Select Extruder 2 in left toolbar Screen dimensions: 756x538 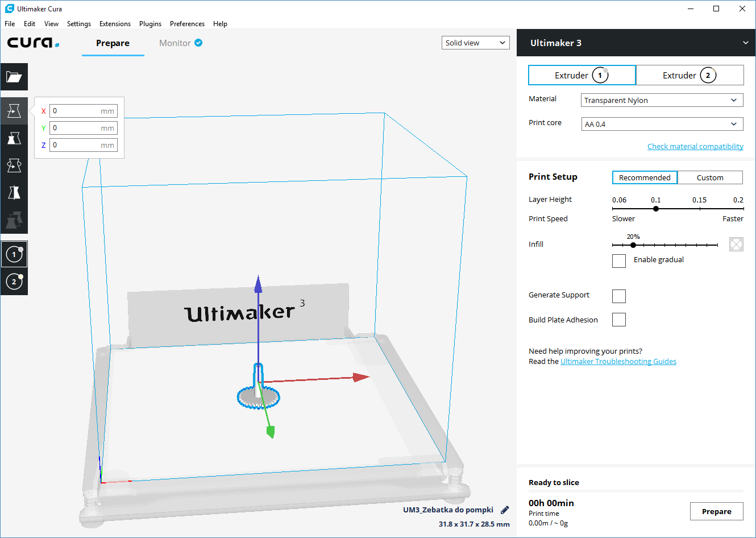(14, 282)
